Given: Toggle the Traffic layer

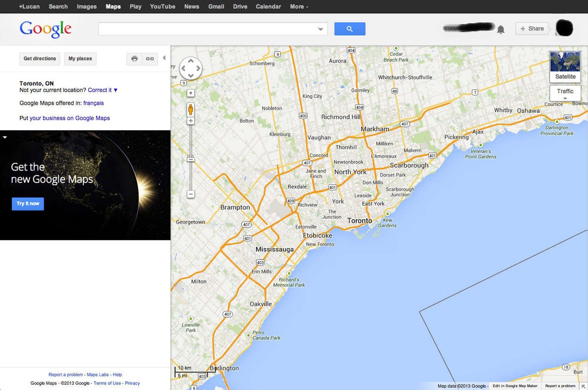Looking at the screenshot, I should coord(565,91).
